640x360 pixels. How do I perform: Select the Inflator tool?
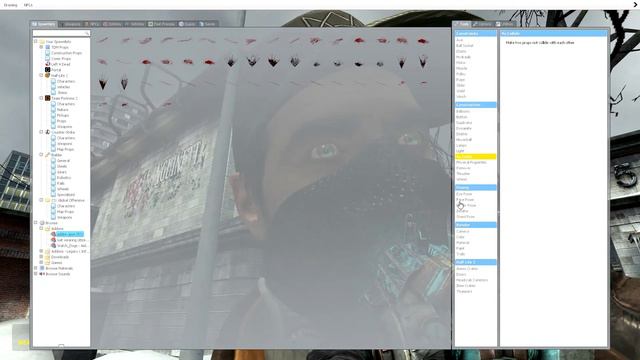(x=462, y=211)
